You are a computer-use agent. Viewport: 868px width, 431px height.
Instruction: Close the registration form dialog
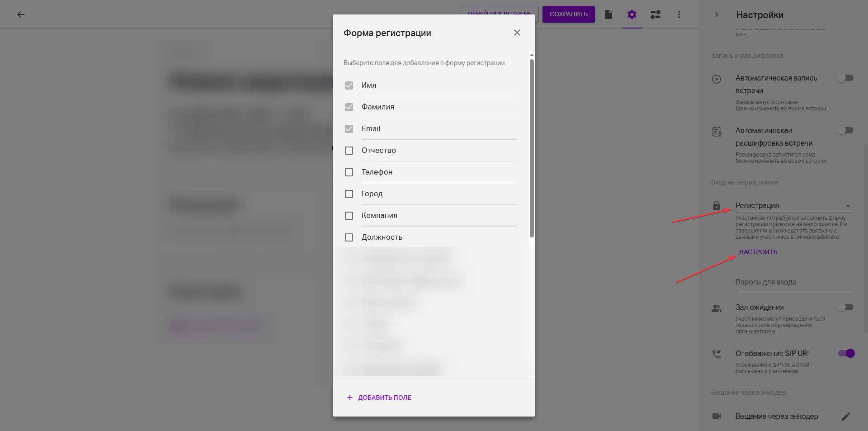pos(517,33)
